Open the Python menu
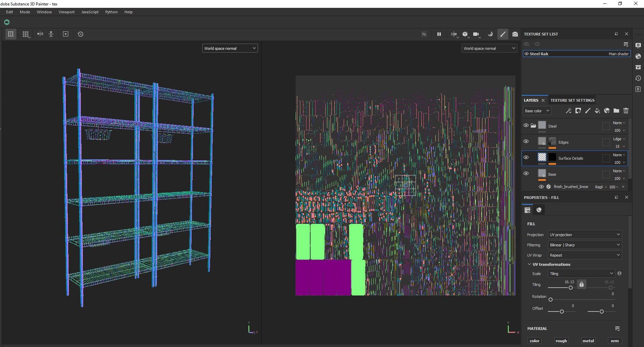The height and width of the screenshot is (347, 644). pos(111,12)
